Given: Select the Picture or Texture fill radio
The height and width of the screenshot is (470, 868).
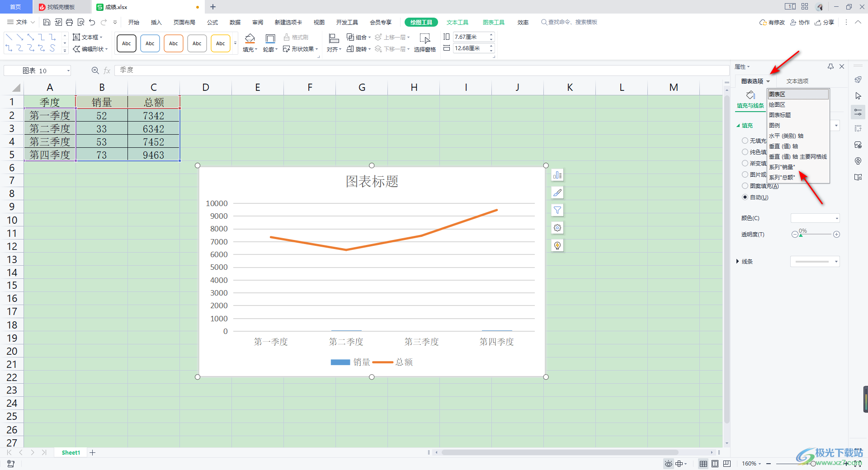Looking at the screenshot, I should pos(745,174).
